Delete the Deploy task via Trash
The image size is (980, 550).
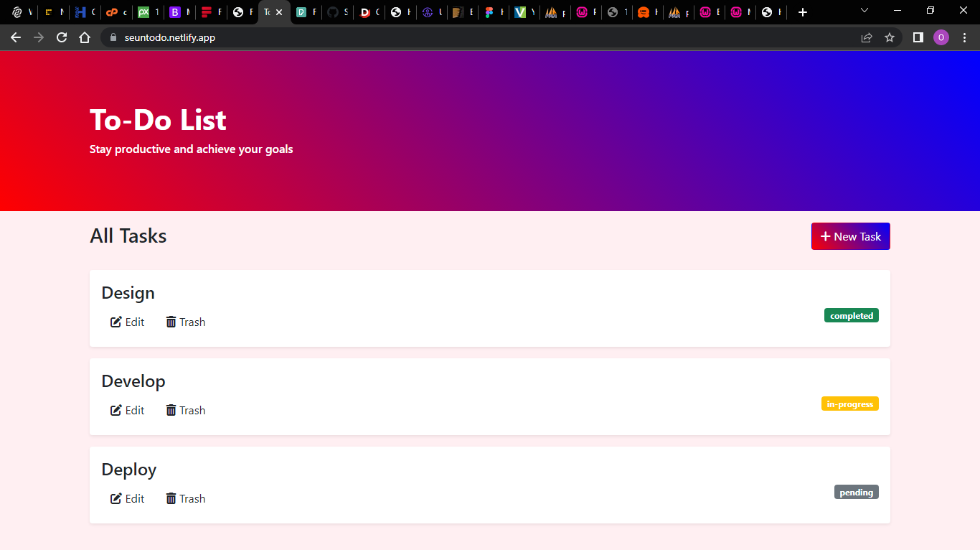[186, 499]
